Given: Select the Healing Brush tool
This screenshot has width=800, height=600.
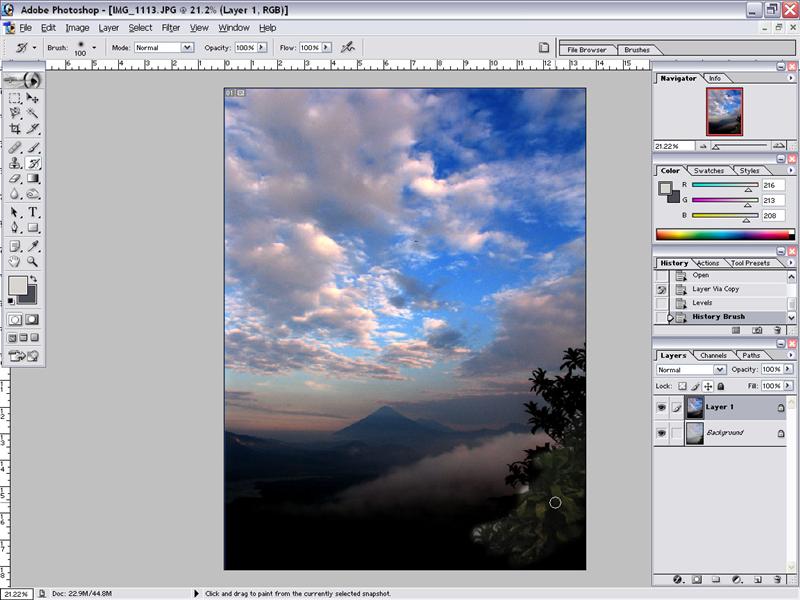Looking at the screenshot, I should (x=15, y=148).
